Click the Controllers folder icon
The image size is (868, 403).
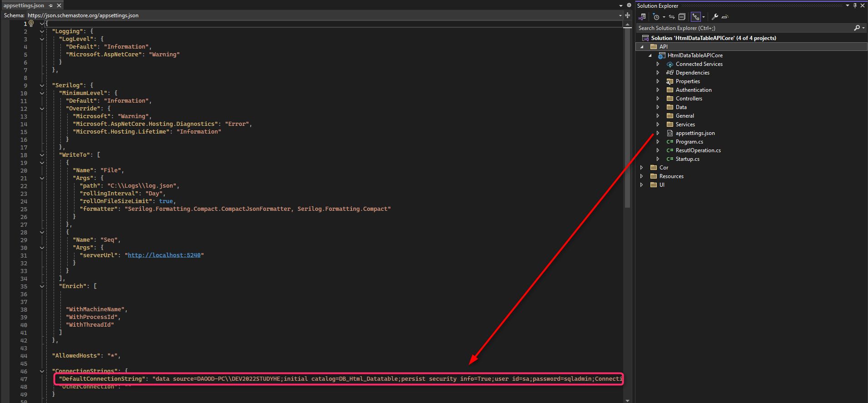click(x=670, y=99)
